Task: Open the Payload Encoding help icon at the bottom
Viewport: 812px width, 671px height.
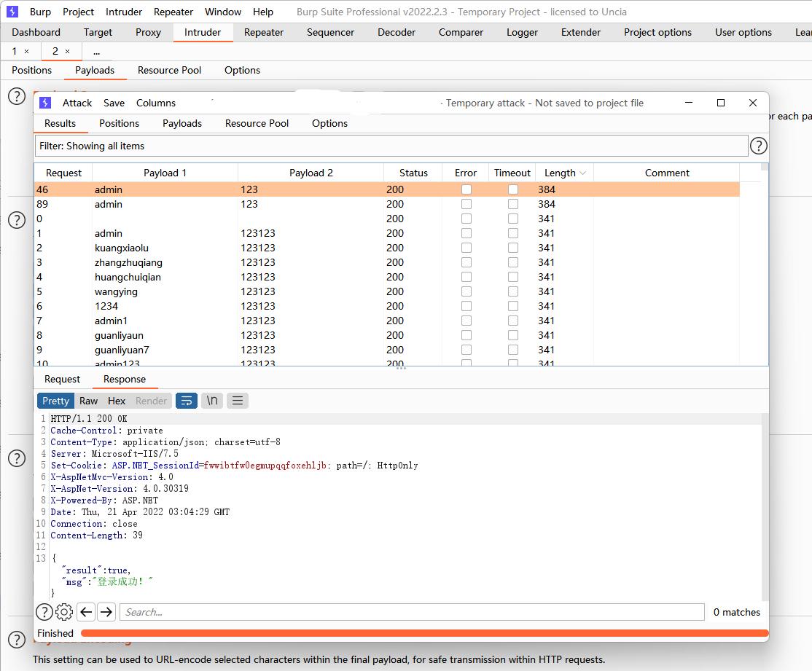Action: tap(17, 640)
